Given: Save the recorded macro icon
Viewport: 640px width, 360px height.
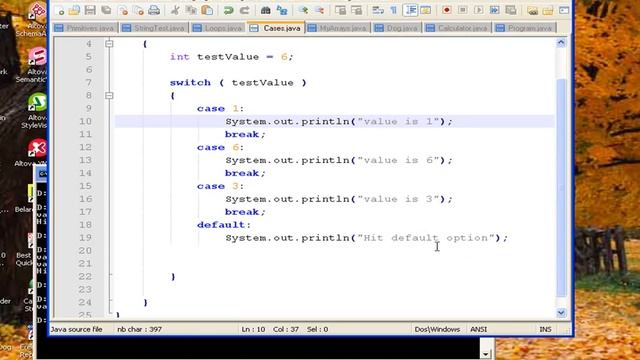Looking at the screenshot, I should click(511, 10).
